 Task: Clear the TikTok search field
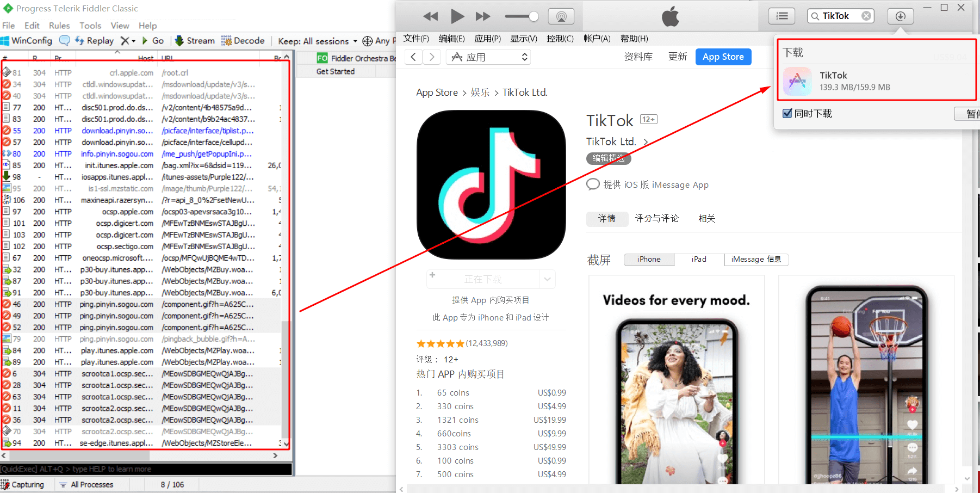click(x=866, y=16)
